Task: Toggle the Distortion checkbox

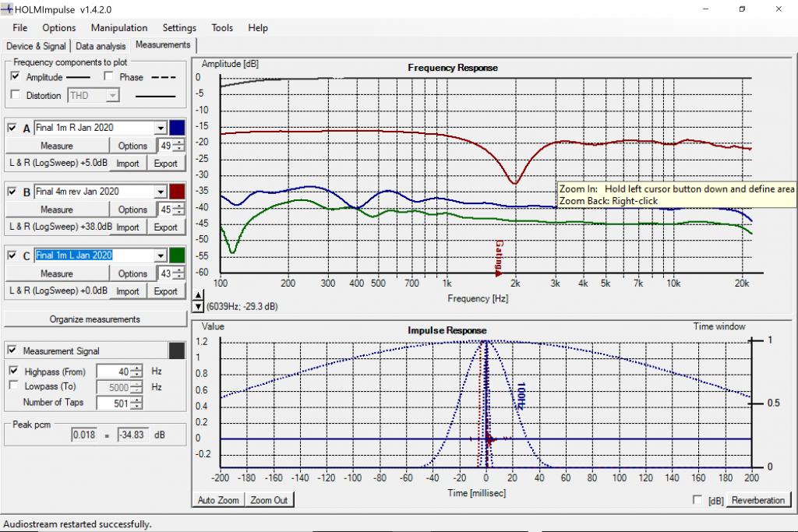Action: [x=16, y=94]
